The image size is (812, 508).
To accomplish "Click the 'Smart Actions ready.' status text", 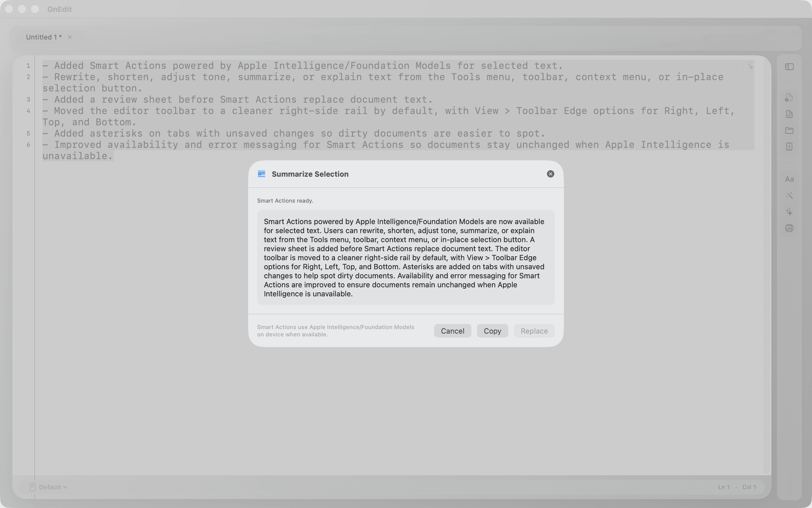I will [x=285, y=201].
